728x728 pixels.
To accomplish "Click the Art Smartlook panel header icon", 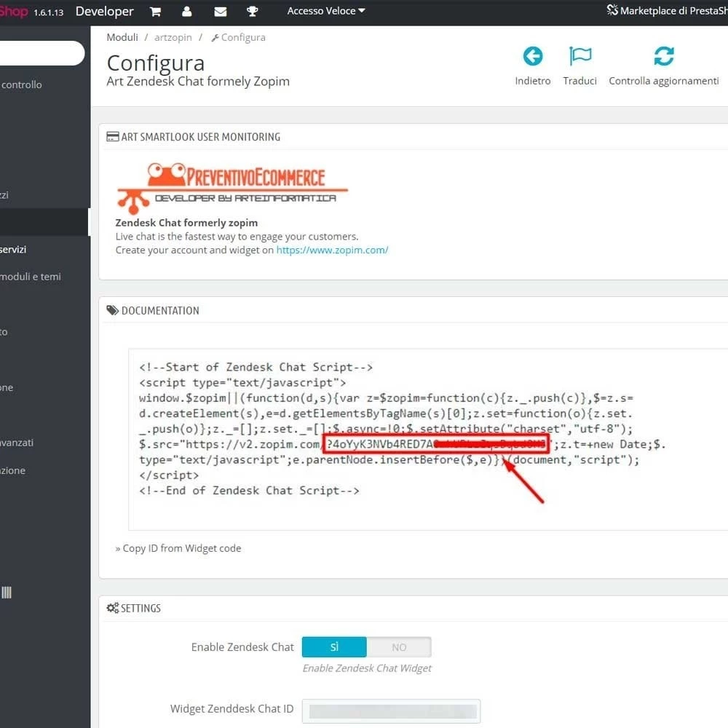I will coord(112,137).
